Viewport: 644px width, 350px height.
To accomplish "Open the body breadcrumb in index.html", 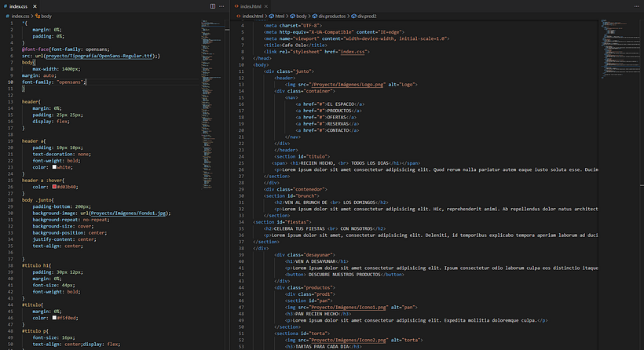I will point(302,16).
